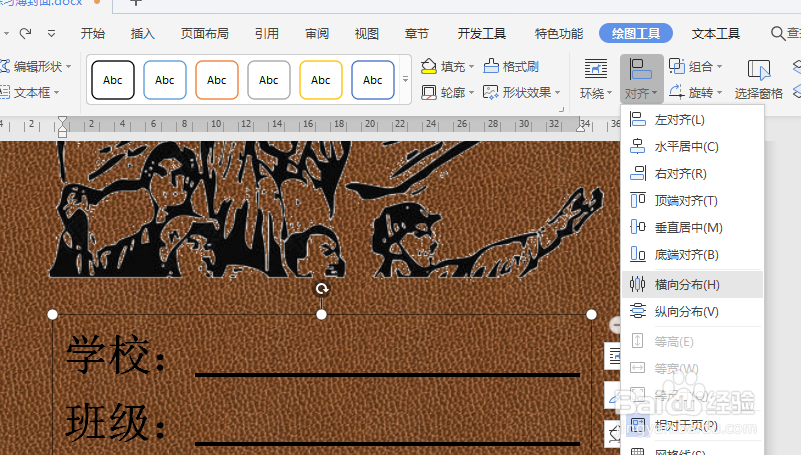Open the 插入 tab
Image resolution: width=801 pixels, height=455 pixels.
(143, 34)
